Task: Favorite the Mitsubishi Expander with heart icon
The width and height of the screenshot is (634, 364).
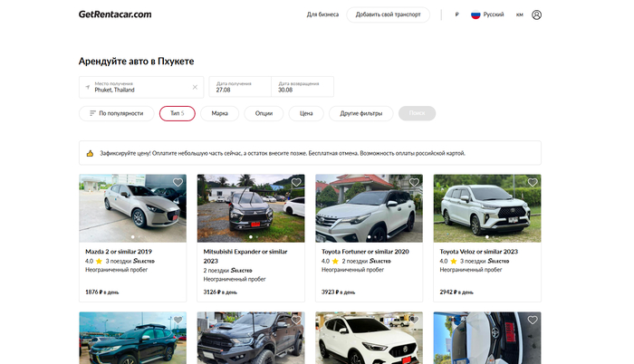Action: [296, 182]
